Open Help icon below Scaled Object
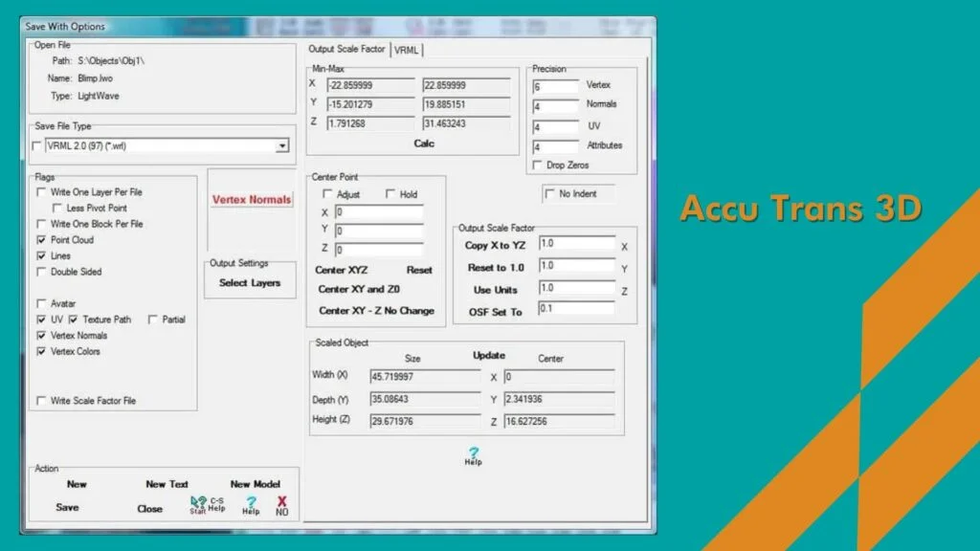Image resolution: width=980 pixels, height=551 pixels. 473,456
